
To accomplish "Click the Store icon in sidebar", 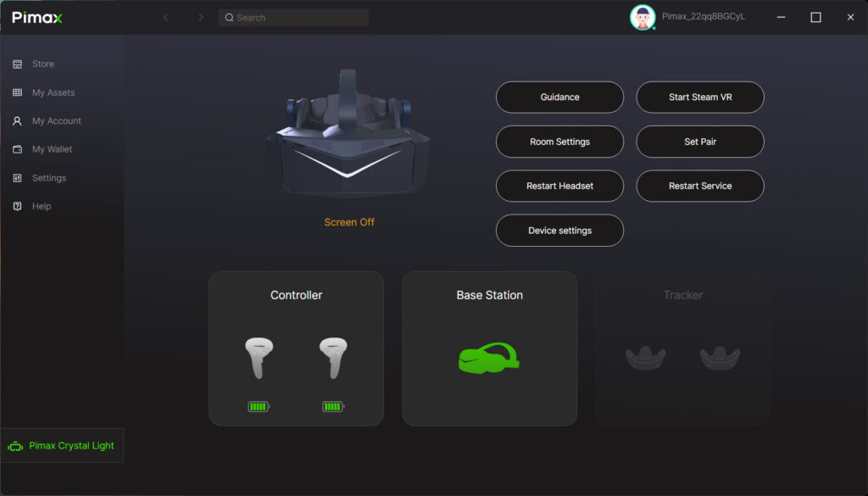I will tap(17, 64).
